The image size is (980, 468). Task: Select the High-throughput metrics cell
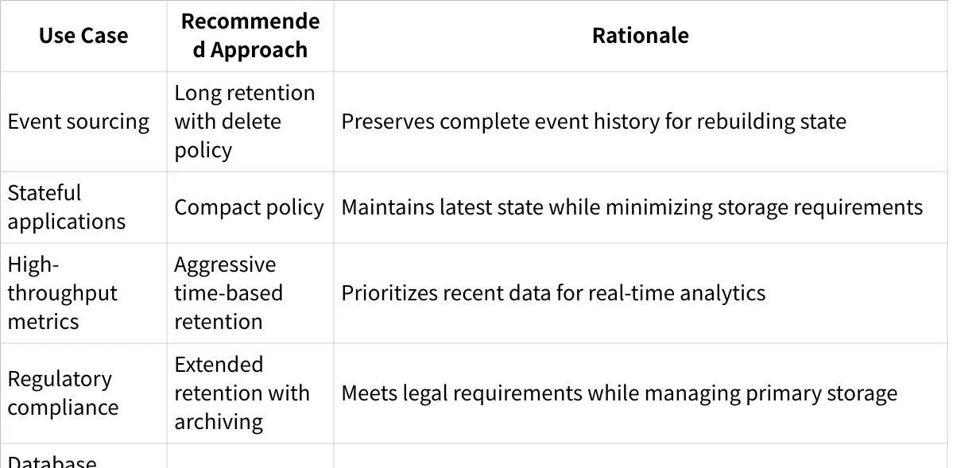point(63,293)
